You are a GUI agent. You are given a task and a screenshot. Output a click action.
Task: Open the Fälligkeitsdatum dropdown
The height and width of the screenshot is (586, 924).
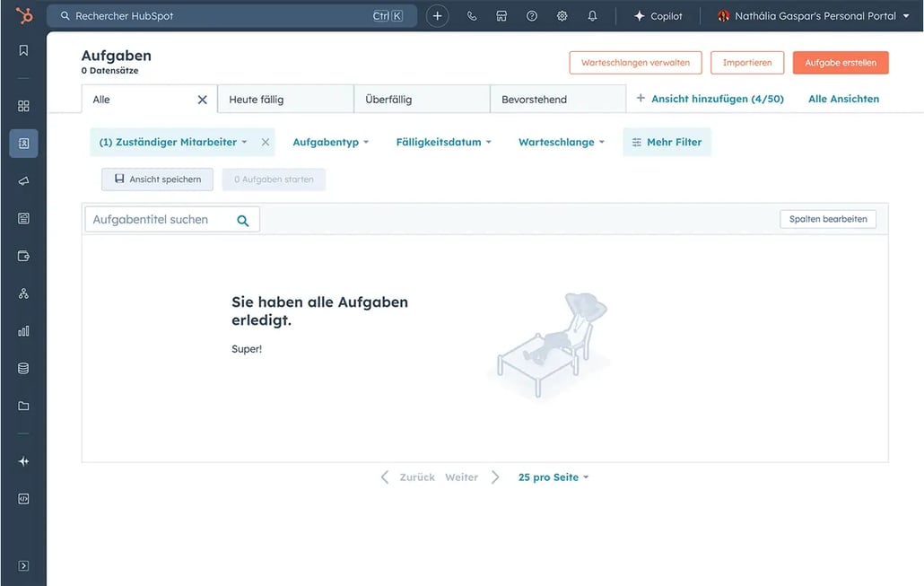coord(443,141)
